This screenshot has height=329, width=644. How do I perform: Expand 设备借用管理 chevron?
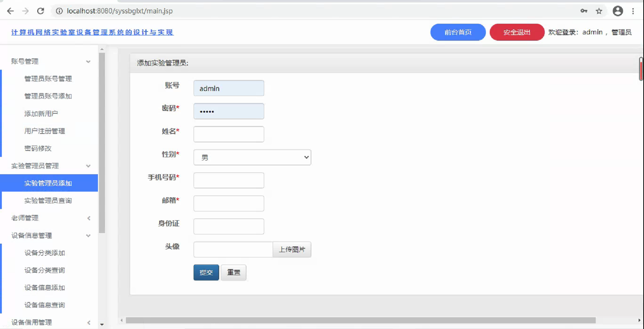click(89, 323)
